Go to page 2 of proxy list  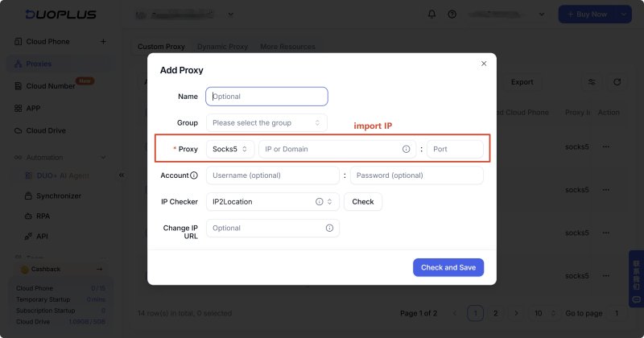[496, 313]
